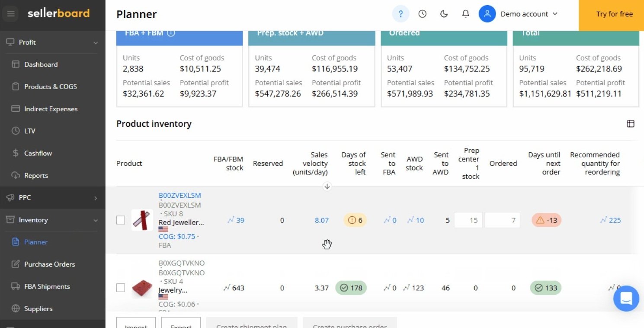Click the LTV clock icon
Screen dimensions: 644x328
[16, 131]
